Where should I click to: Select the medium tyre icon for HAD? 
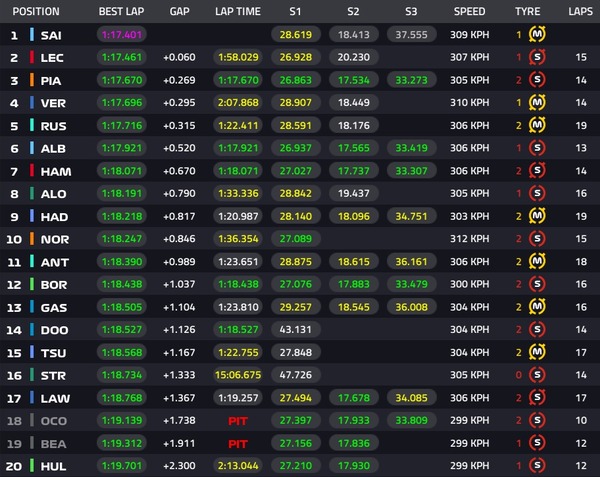536,216
